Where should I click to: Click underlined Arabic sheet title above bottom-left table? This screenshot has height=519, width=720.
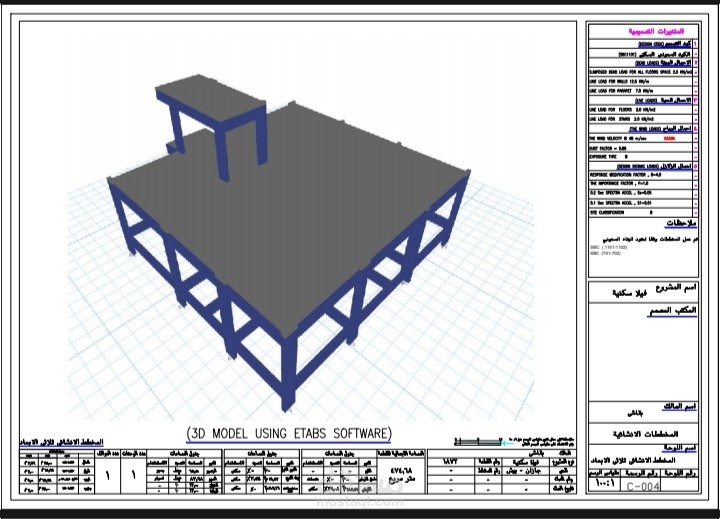click(x=62, y=442)
